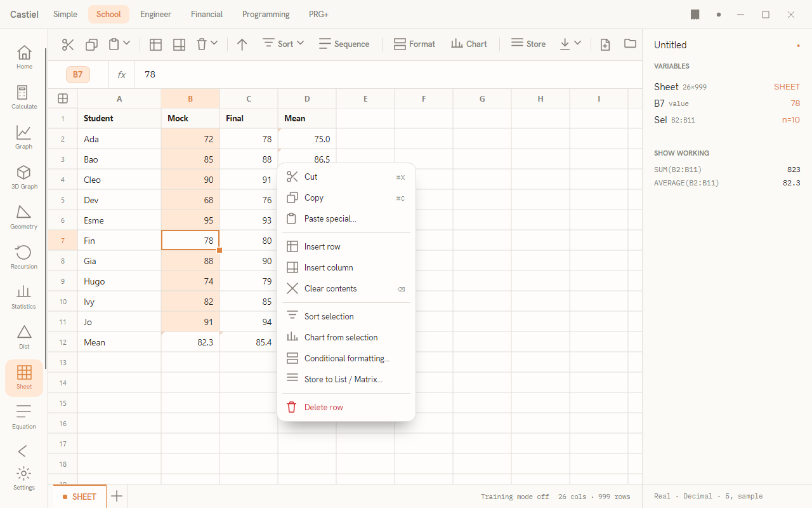This screenshot has width=812, height=508.
Task: Expand the Paste options dropdown arrow
Action: (126, 43)
